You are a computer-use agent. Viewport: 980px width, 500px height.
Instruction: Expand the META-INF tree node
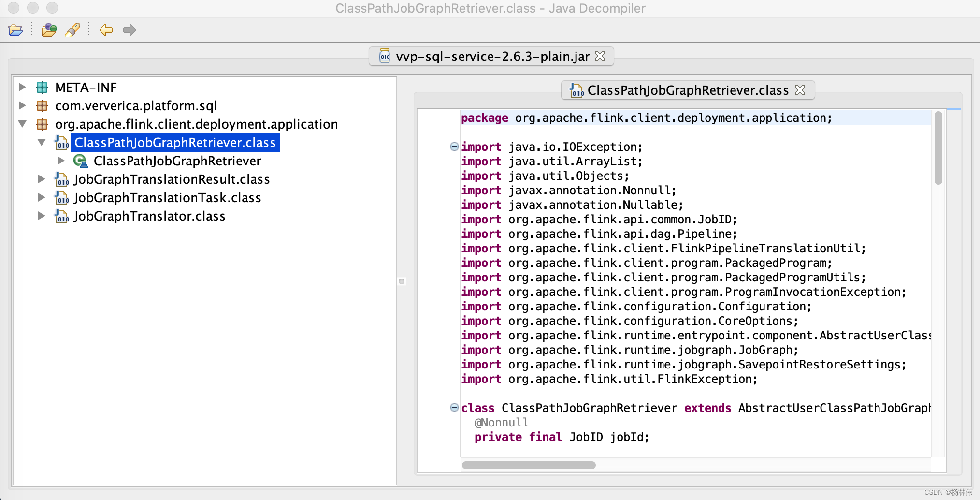(x=22, y=88)
